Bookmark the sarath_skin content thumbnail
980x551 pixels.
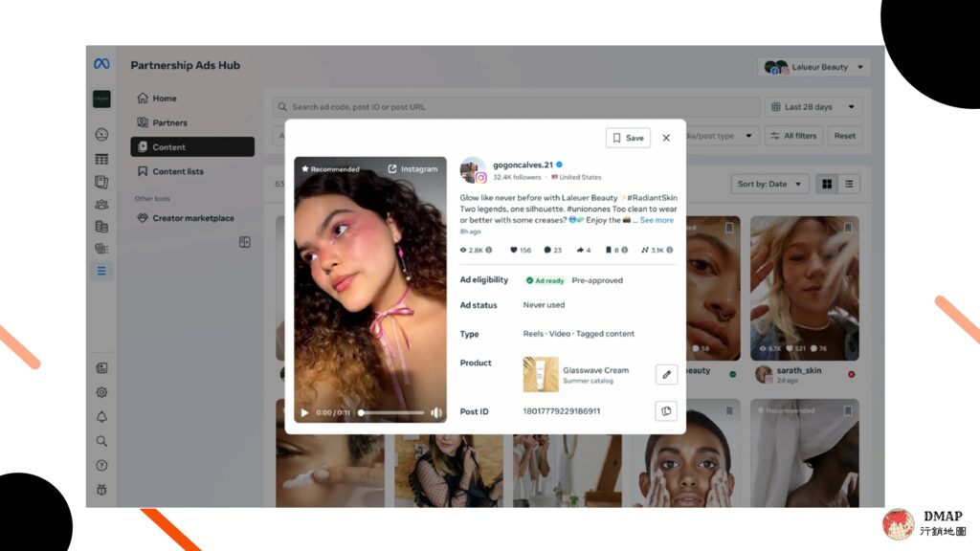848,228
